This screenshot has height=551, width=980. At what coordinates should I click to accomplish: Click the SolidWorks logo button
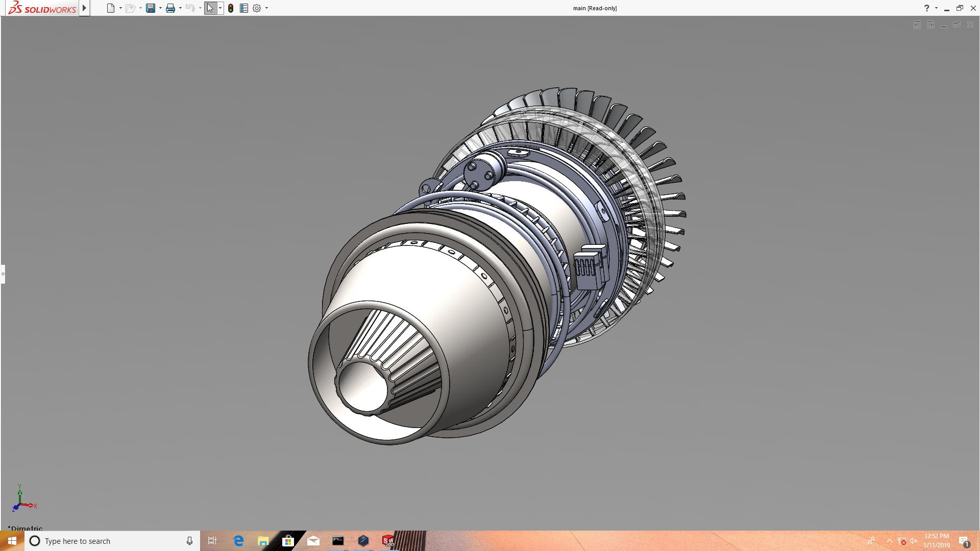(x=43, y=8)
